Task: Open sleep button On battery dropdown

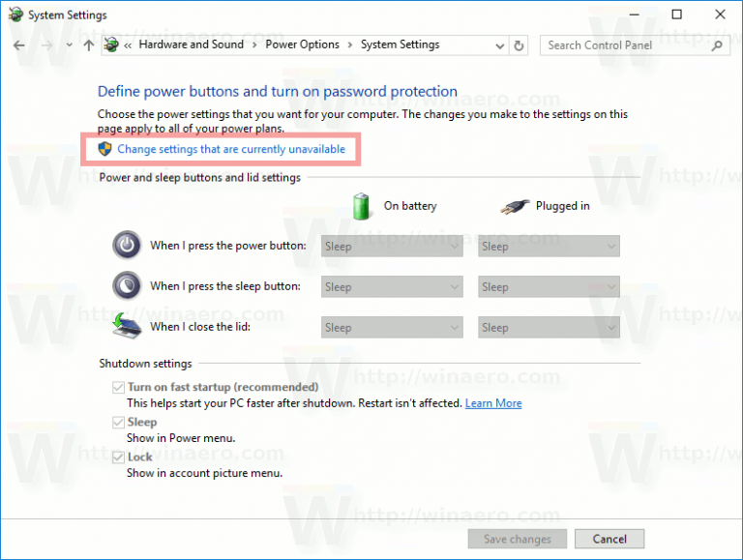Action: coord(392,287)
